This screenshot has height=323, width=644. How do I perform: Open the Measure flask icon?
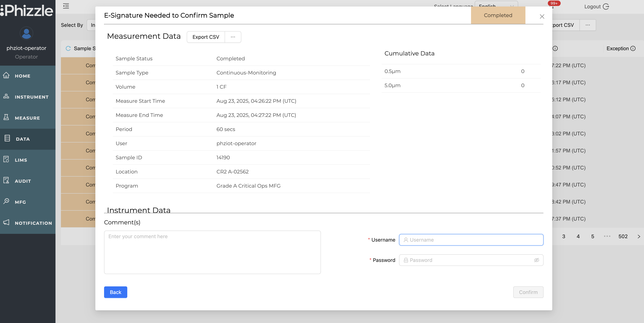(x=6, y=117)
